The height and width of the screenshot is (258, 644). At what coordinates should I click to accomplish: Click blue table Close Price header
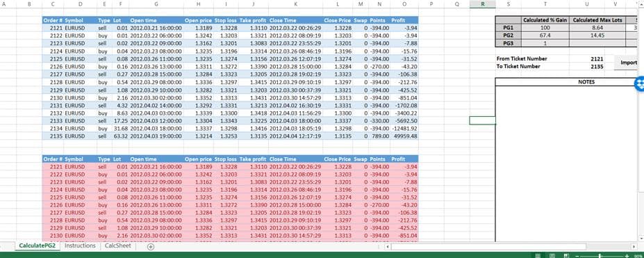(337, 20)
